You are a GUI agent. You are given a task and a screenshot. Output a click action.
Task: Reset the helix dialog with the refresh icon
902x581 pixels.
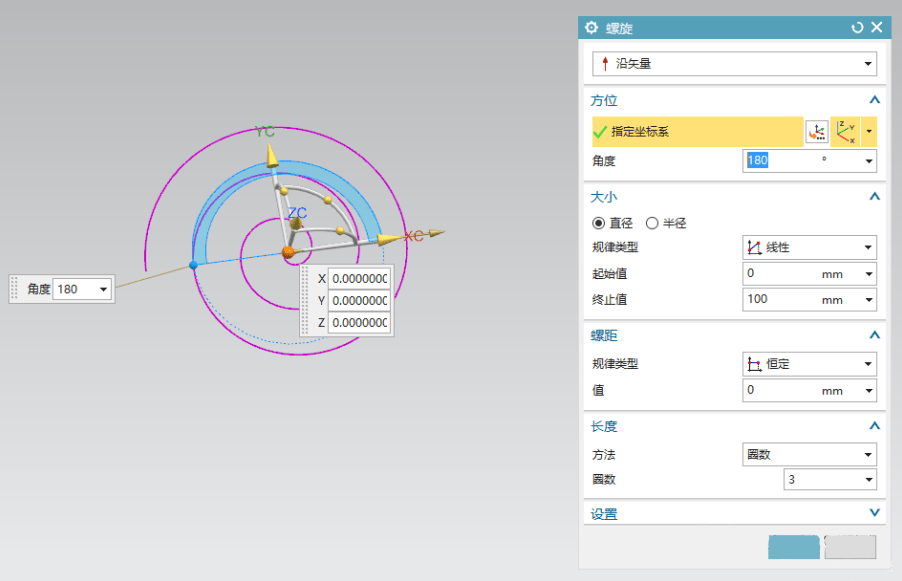click(857, 28)
